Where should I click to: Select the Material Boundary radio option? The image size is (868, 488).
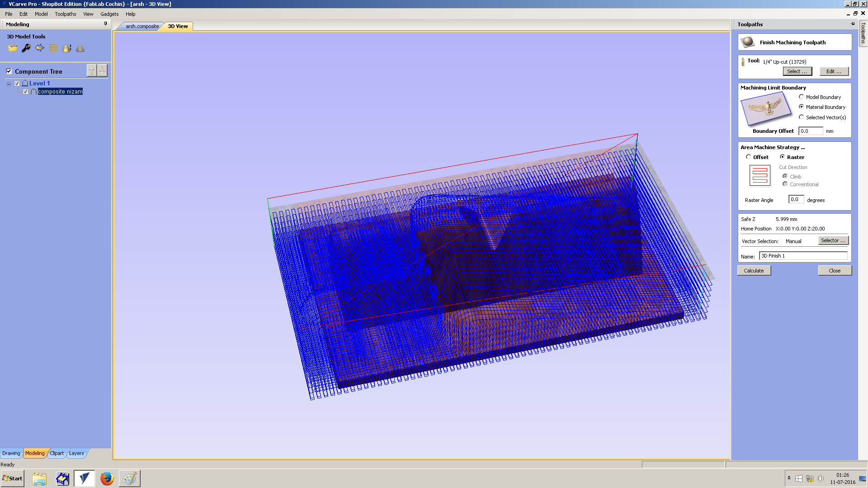(801, 107)
